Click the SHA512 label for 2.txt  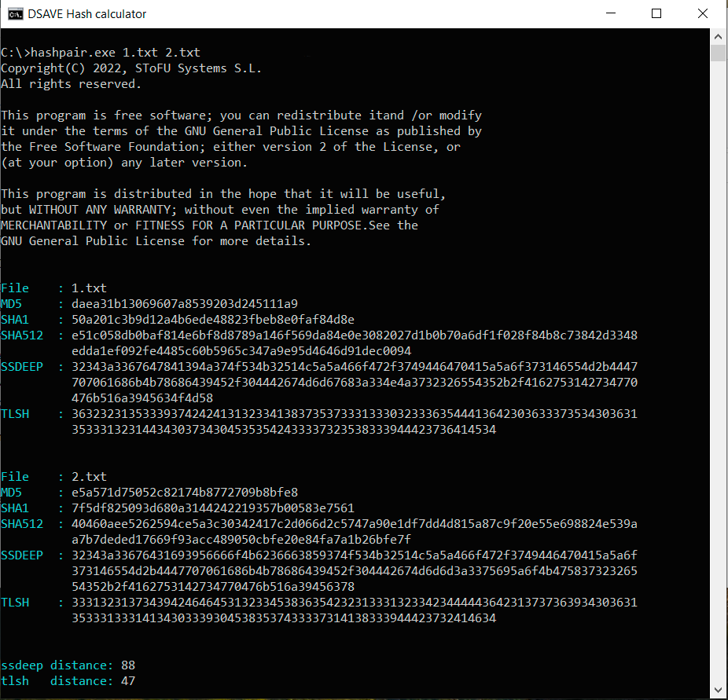[22, 524]
